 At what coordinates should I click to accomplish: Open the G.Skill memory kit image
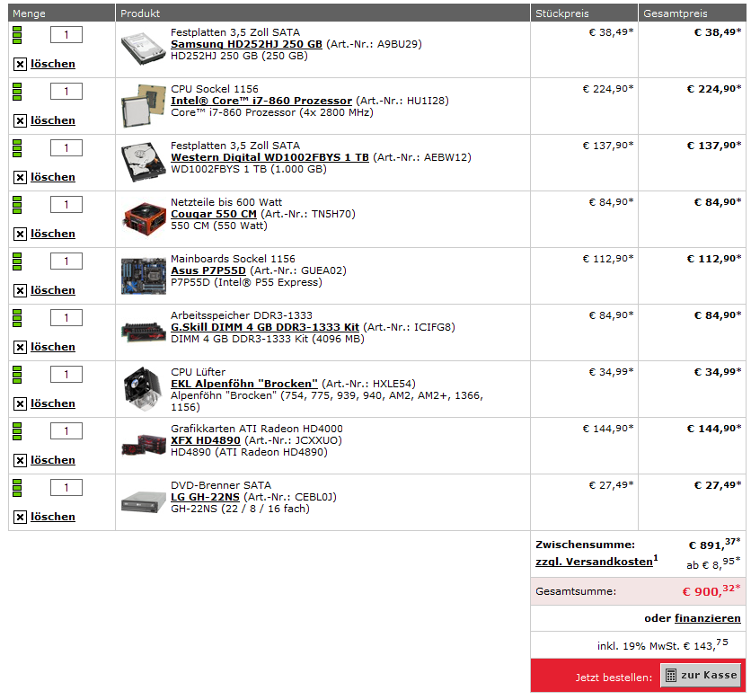pos(143,331)
